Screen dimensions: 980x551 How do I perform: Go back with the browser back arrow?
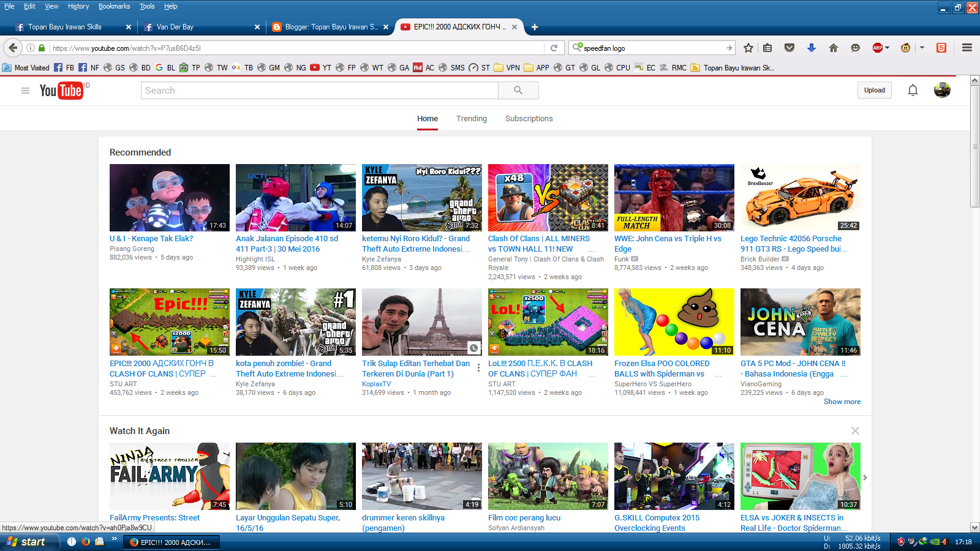point(13,48)
